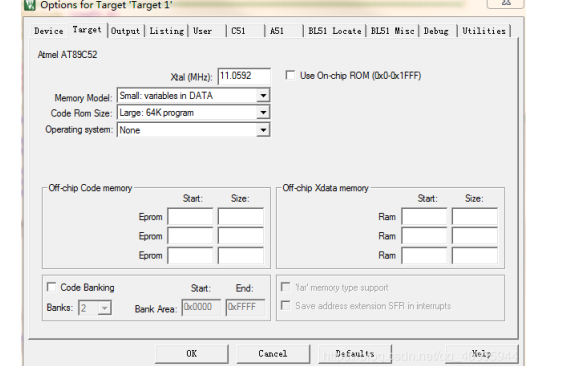Close the Options dialog window
Image resolution: width=587 pixels, height=366 pixels.
[505, 3]
